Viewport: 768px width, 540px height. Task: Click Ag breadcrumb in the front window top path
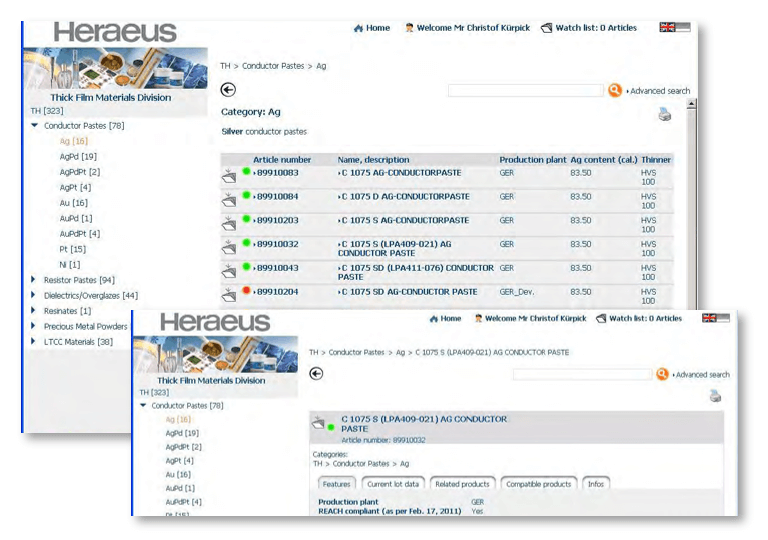click(401, 352)
